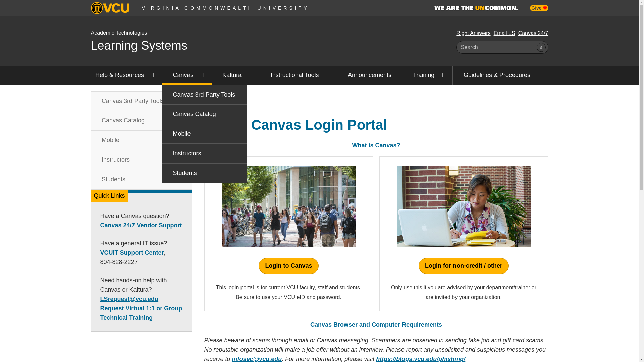644x362 pixels.
Task: Open Canvas Catalog in the sidebar
Action: pyautogui.click(x=127, y=121)
